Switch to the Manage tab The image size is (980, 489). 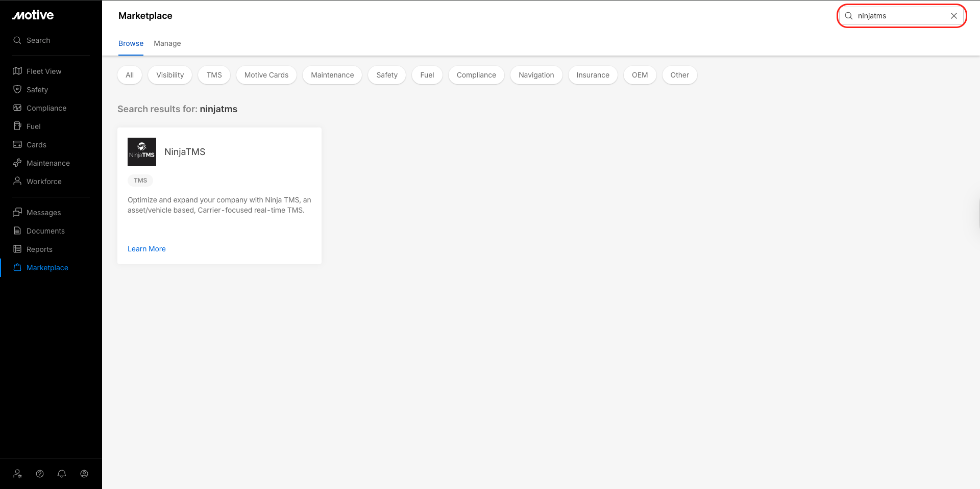[167, 43]
